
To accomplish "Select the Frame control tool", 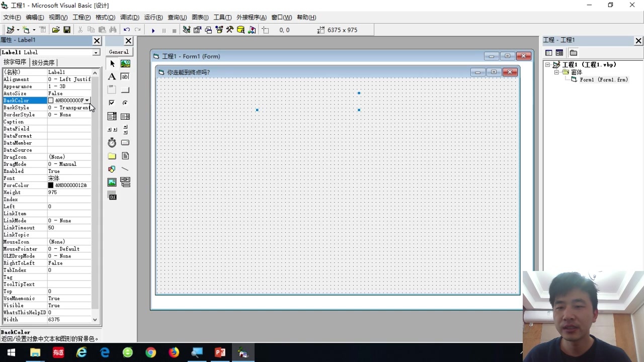I will click(x=112, y=89).
